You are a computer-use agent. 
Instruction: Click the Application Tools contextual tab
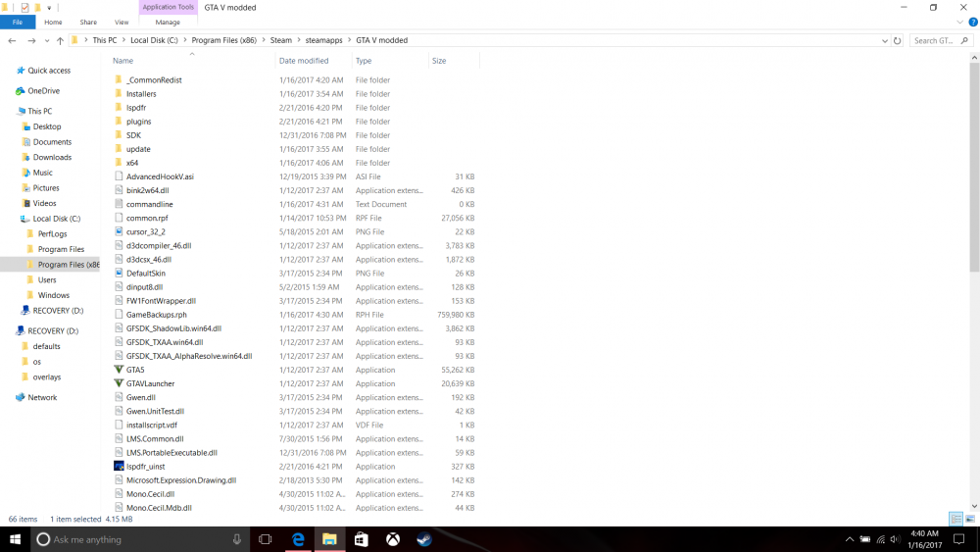coord(169,7)
